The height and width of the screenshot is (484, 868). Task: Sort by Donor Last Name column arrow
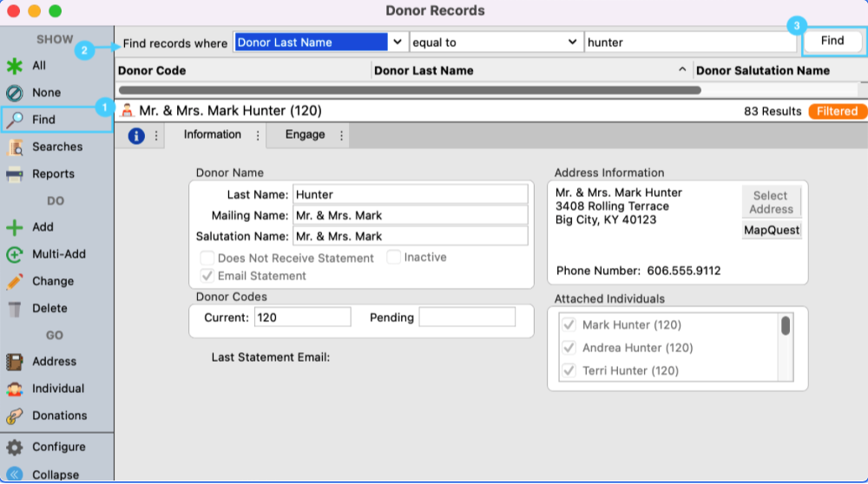click(682, 70)
